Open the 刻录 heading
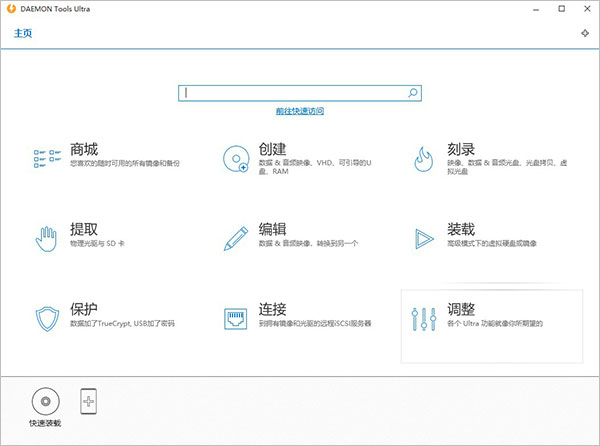The width and height of the screenshot is (600, 446). [461, 149]
